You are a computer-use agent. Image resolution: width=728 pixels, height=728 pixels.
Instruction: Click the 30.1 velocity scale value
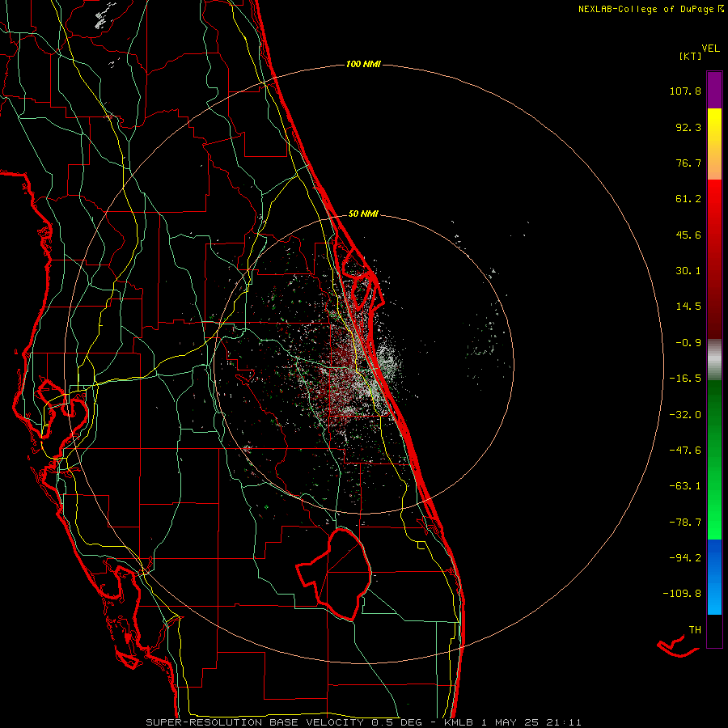[688, 271]
